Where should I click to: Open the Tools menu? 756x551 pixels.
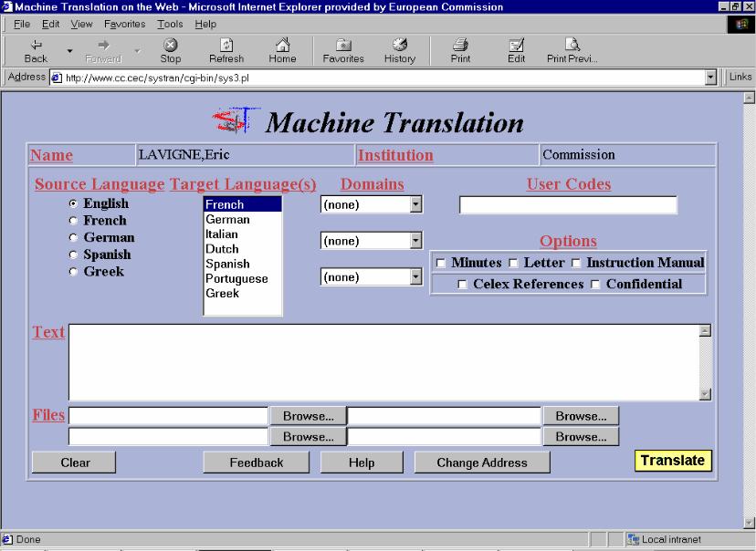[170, 24]
